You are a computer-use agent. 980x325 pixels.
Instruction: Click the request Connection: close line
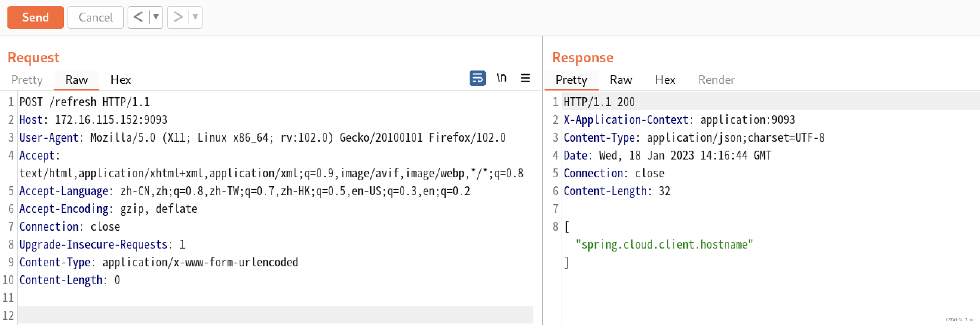click(70, 226)
